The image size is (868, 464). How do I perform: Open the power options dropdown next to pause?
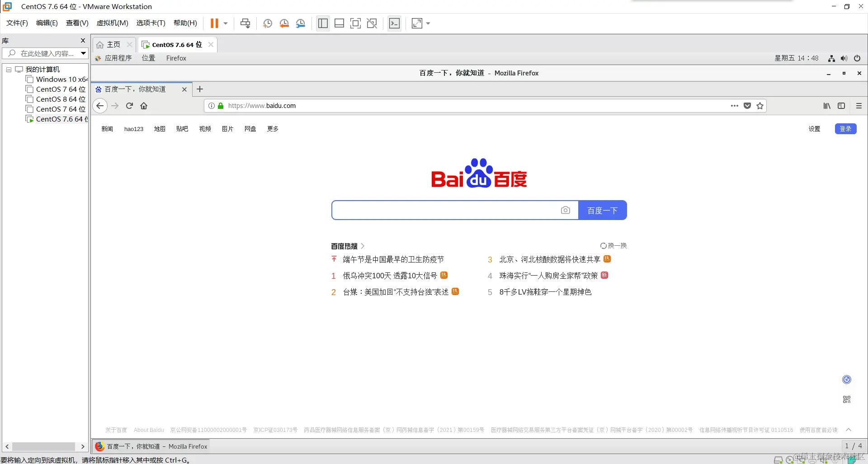226,23
